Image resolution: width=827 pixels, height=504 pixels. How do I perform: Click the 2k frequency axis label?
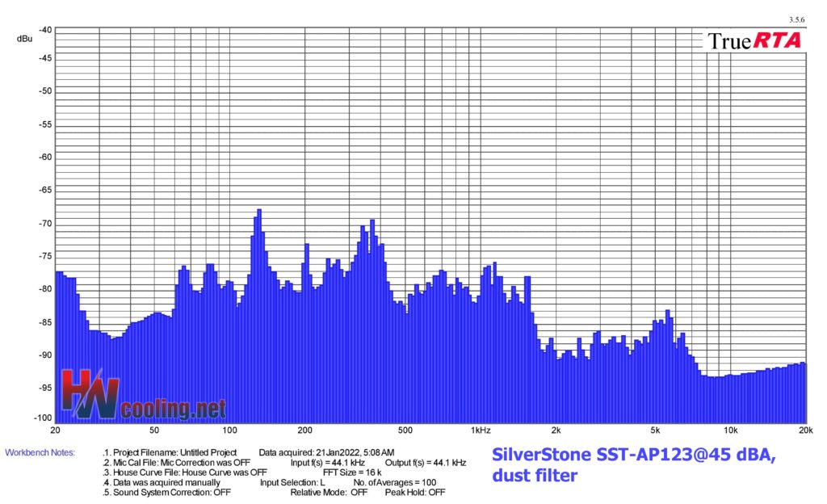[x=556, y=430]
